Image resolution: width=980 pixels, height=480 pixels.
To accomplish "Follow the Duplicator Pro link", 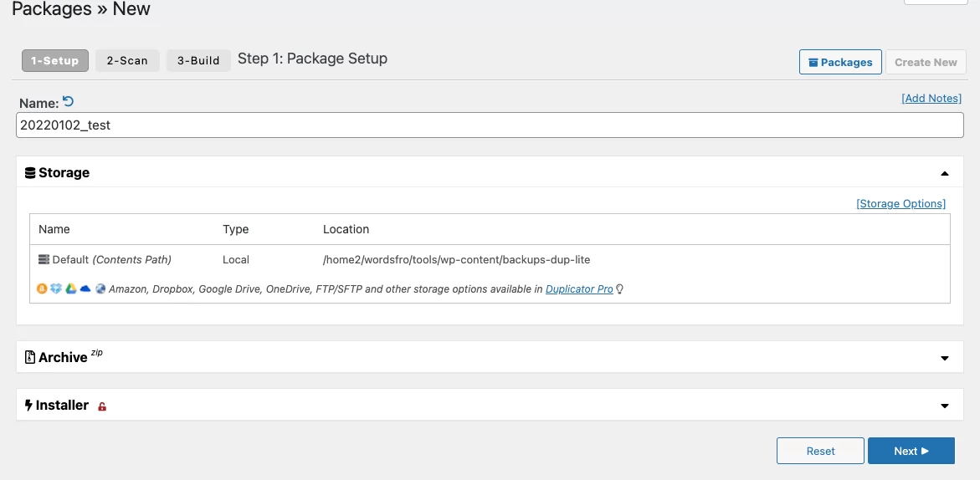I will (x=579, y=289).
